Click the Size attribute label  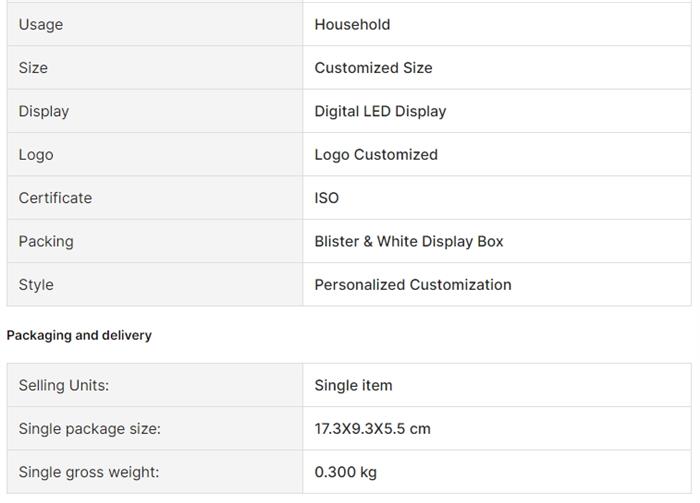33,68
